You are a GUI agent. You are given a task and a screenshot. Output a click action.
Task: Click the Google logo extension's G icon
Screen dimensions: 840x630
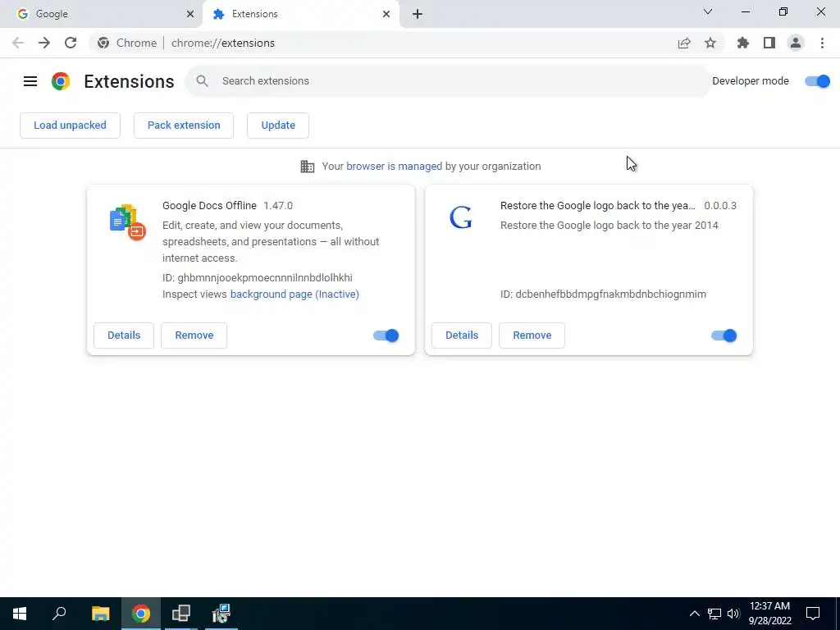(461, 217)
